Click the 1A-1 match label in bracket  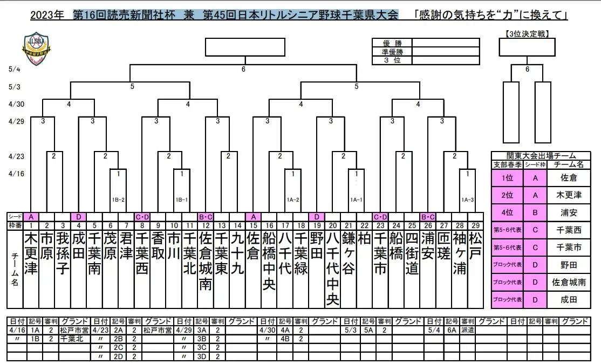pos(356,200)
